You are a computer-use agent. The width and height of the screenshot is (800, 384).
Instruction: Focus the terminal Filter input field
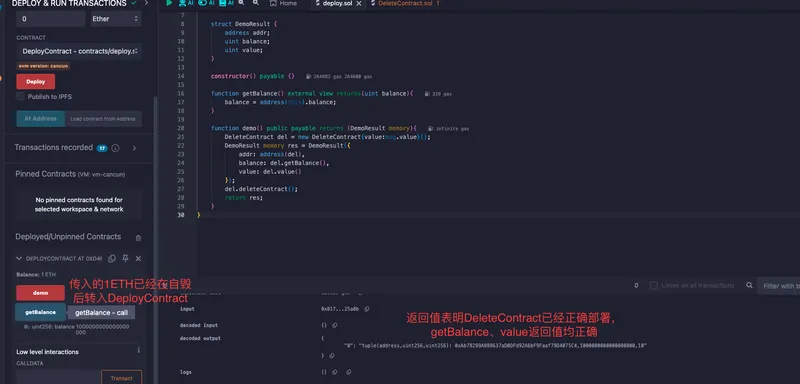[x=779, y=286]
